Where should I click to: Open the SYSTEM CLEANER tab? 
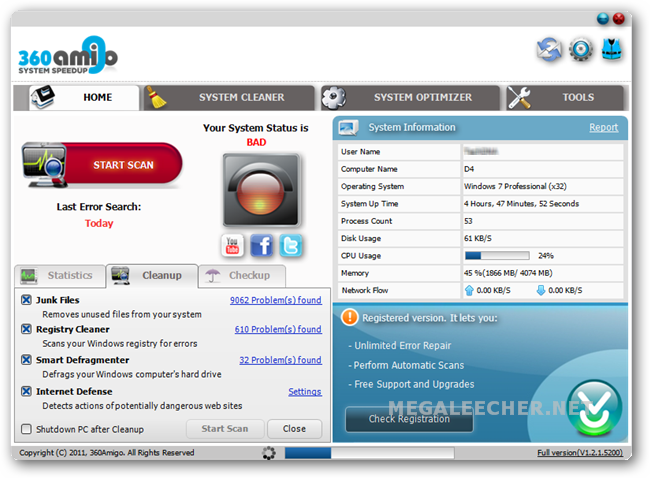[x=229, y=97]
